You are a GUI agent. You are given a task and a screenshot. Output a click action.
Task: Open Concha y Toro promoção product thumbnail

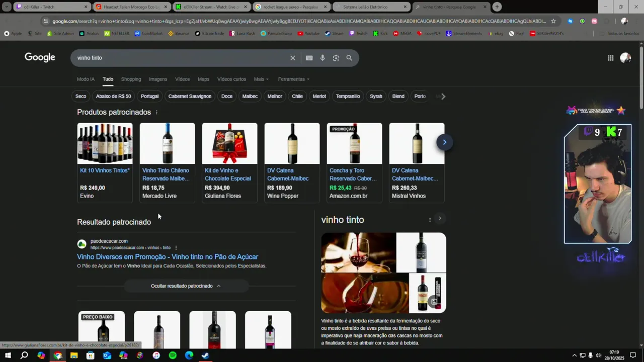[x=354, y=143]
